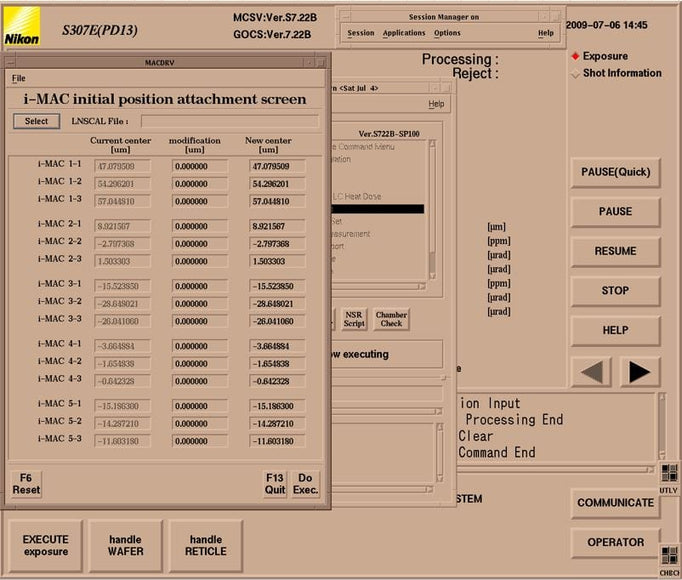The width and height of the screenshot is (682, 580).
Task: Open the Help menu in Session Manager
Action: pos(546,33)
